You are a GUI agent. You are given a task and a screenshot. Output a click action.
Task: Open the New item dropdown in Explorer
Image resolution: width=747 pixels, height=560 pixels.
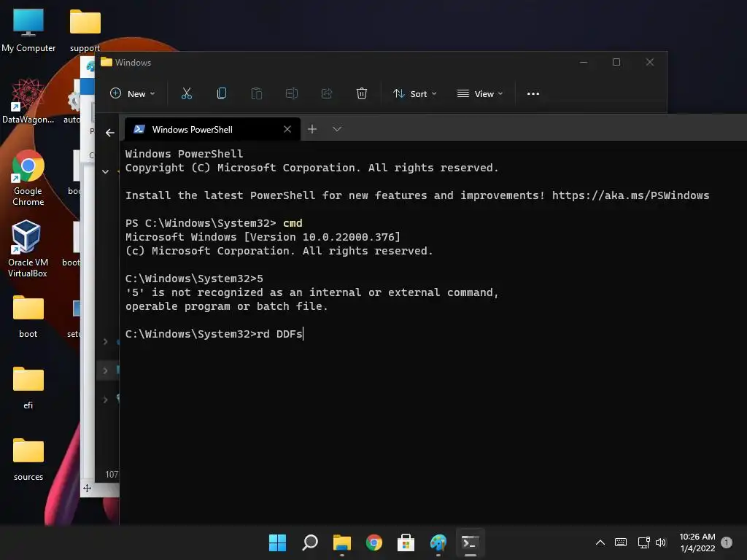(133, 94)
